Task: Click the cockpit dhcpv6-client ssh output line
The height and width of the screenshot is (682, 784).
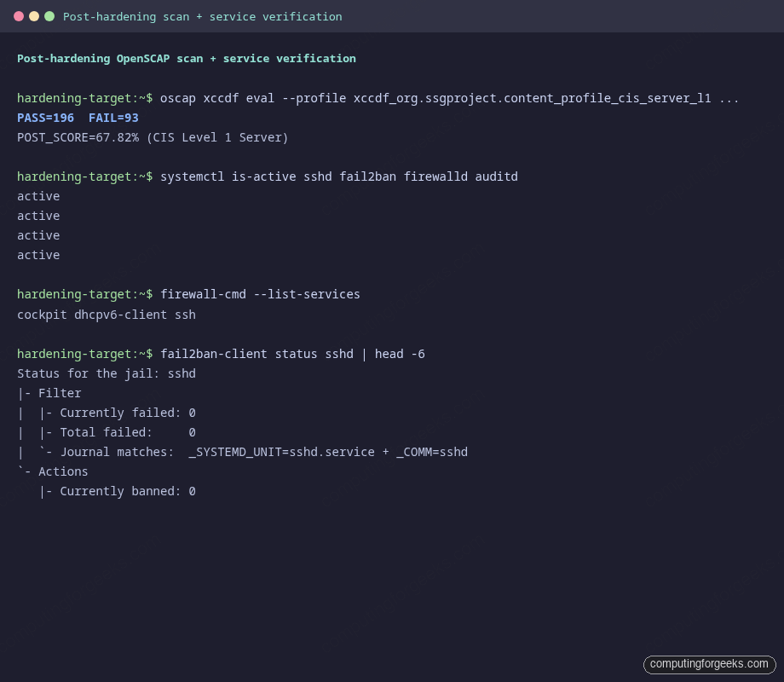Action: (106, 314)
